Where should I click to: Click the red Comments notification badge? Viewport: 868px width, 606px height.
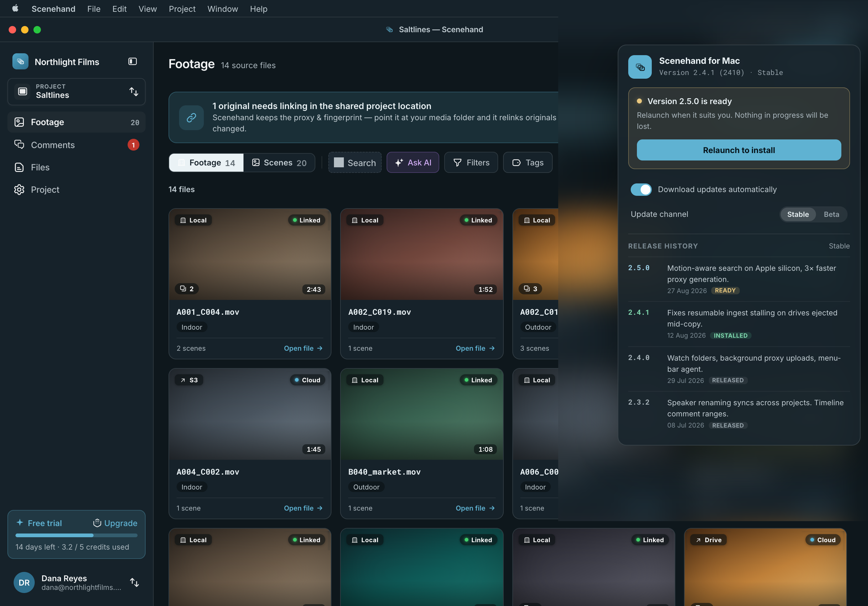point(133,145)
